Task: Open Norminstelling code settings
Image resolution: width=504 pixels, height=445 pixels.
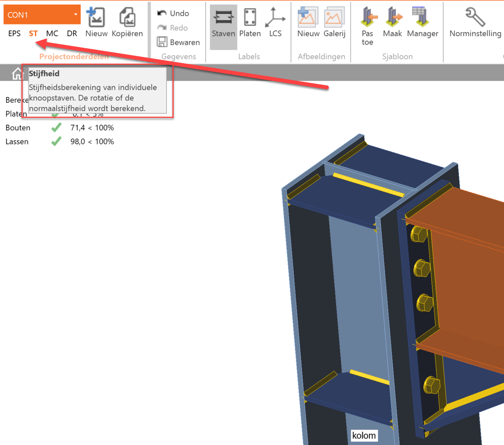Action: (475, 23)
